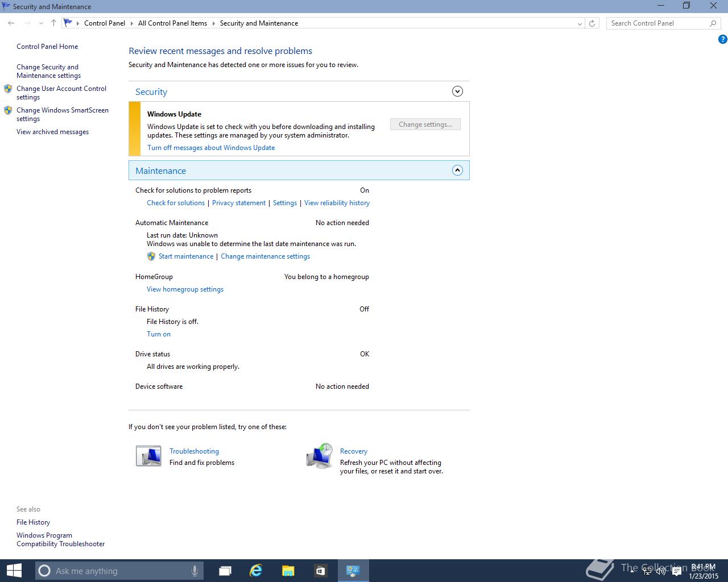Viewport: 728px width, 582px height.
Task: Click the Change settings button
Action: [x=425, y=124]
